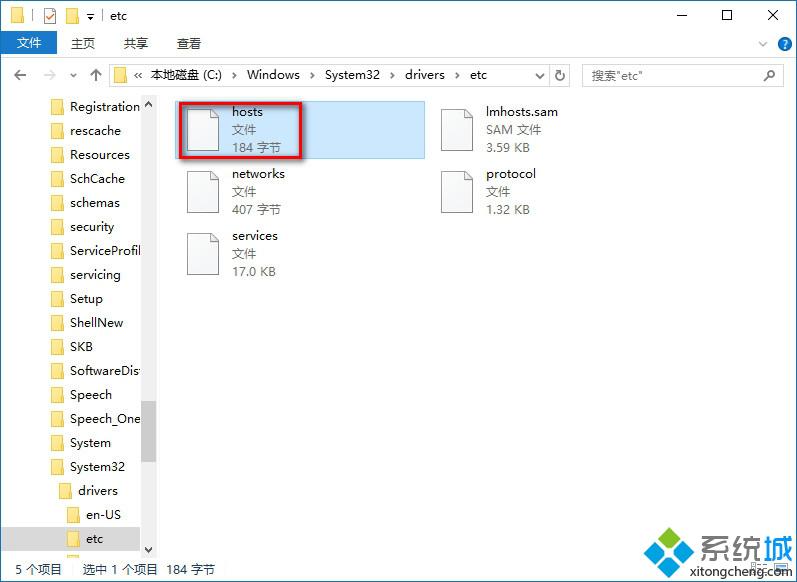Click the folder icon in title bar

(17, 16)
